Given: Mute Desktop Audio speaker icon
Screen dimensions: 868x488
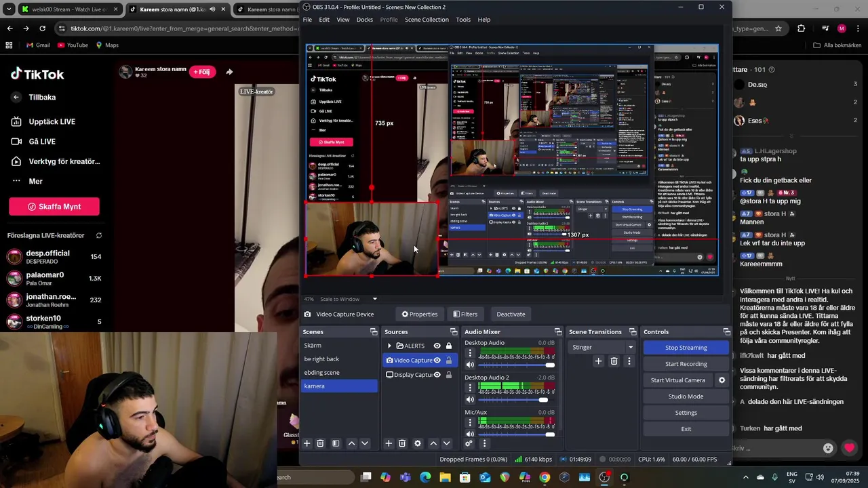Looking at the screenshot, I should [x=470, y=365].
